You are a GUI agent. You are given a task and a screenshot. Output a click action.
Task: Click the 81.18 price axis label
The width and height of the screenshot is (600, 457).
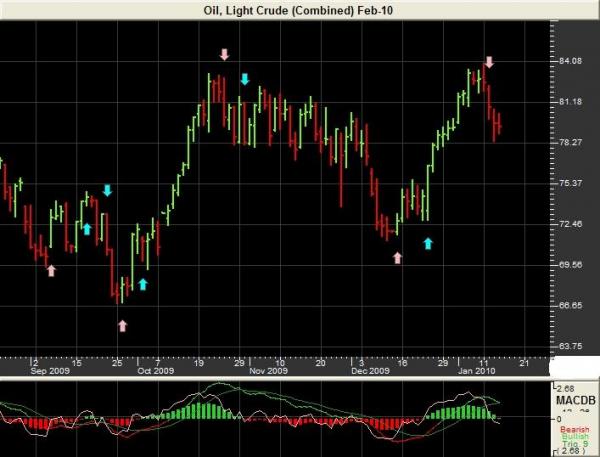click(571, 102)
